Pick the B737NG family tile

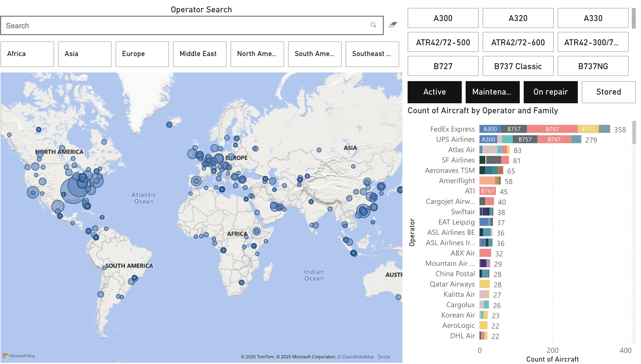point(593,66)
